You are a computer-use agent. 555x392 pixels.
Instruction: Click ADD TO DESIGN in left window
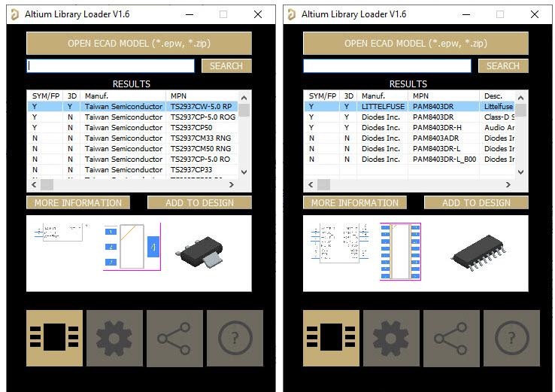pyautogui.click(x=199, y=202)
